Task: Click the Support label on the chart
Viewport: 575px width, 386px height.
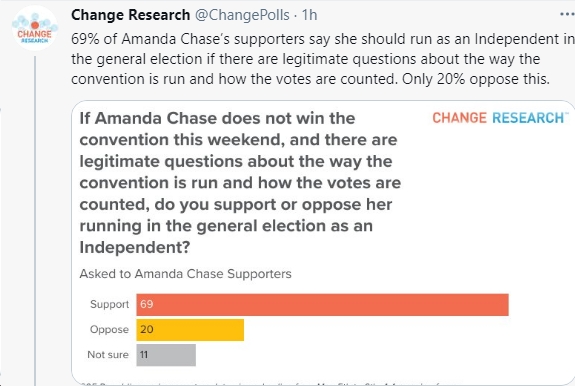Action: click(109, 305)
